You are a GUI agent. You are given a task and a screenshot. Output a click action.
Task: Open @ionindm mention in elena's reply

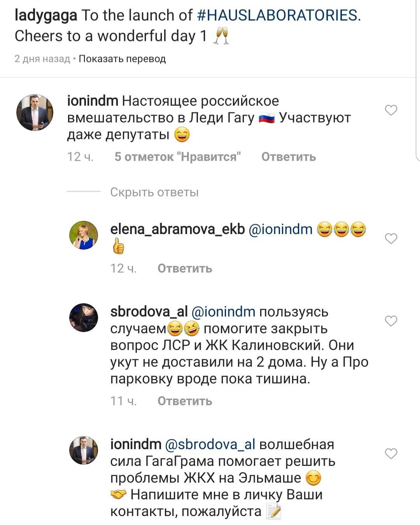click(x=280, y=229)
